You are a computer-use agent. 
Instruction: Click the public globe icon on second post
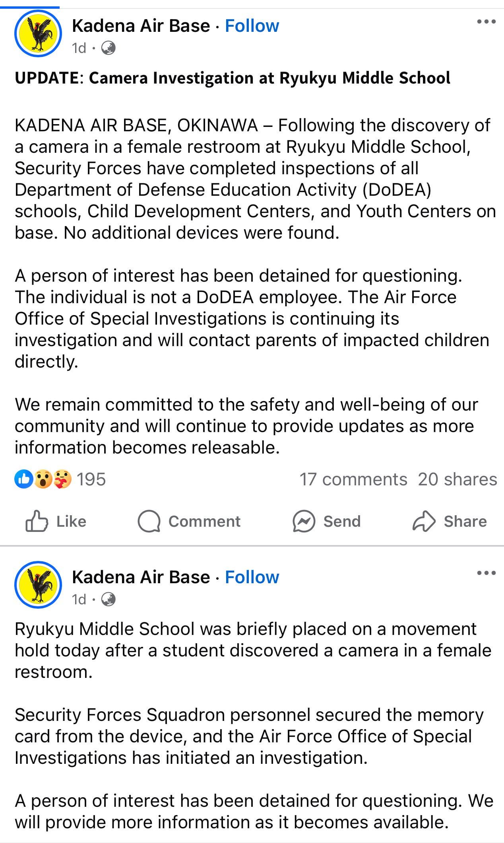109,599
